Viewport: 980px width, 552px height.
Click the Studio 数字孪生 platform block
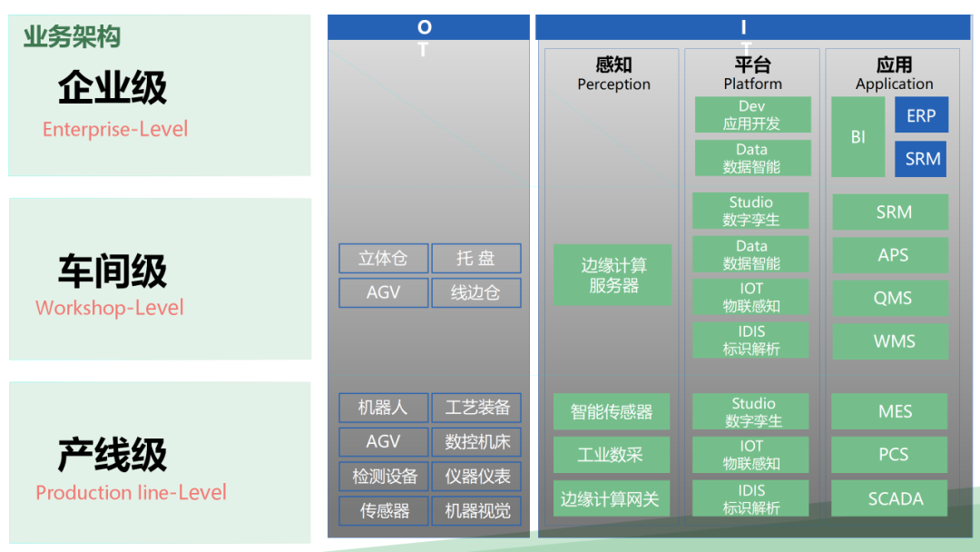coord(751,211)
